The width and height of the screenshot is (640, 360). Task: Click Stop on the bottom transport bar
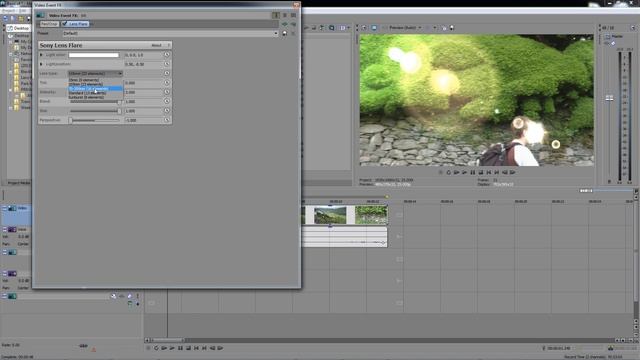188,348
